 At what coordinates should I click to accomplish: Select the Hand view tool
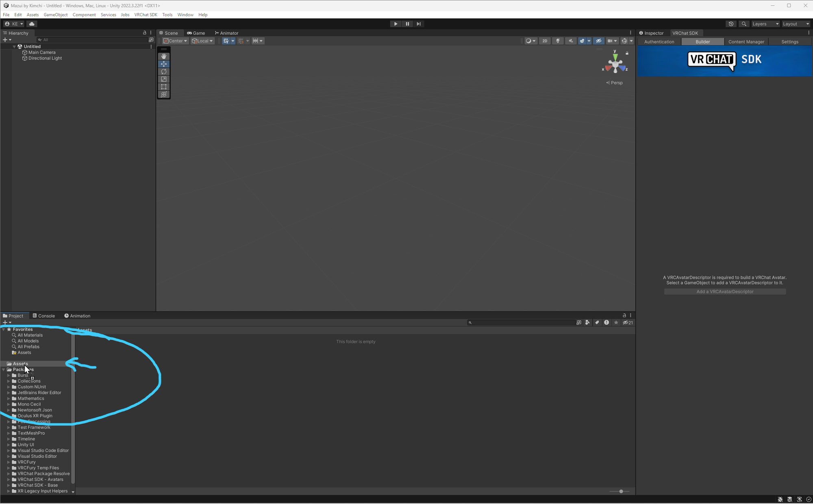click(x=164, y=56)
